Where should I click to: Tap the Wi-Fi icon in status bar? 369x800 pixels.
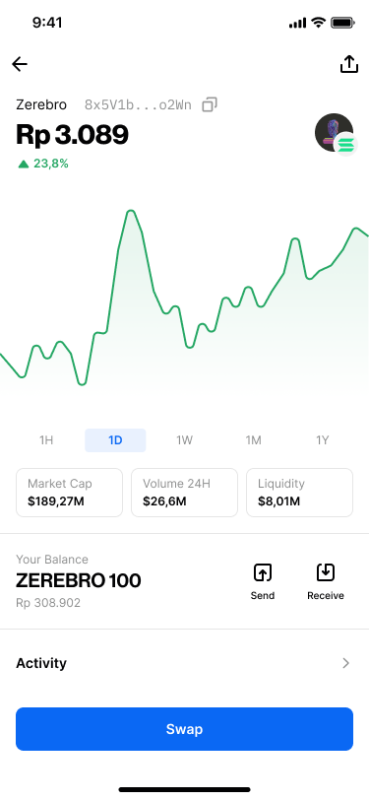coord(318,23)
